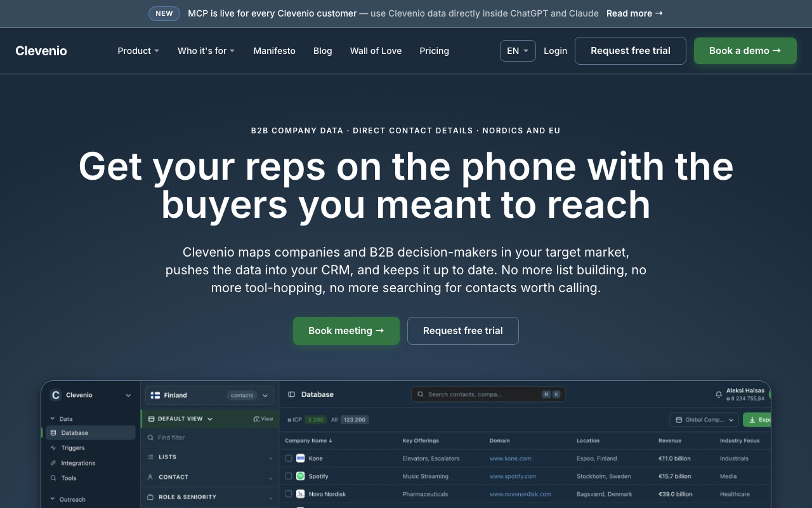Viewport: 812px width, 508px height.
Task: Select the ICP 3 200 tab
Action: (x=307, y=420)
